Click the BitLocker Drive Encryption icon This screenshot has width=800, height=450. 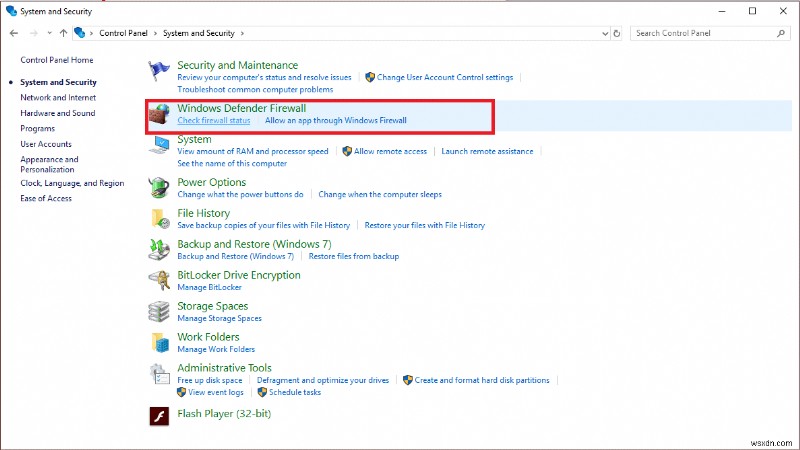[159, 280]
